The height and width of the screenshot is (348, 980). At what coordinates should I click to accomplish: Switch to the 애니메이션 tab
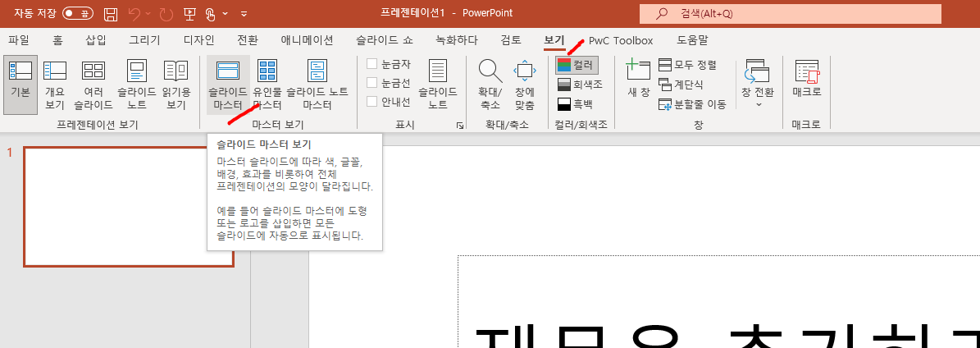pyautogui.click(x=307, y=41)
